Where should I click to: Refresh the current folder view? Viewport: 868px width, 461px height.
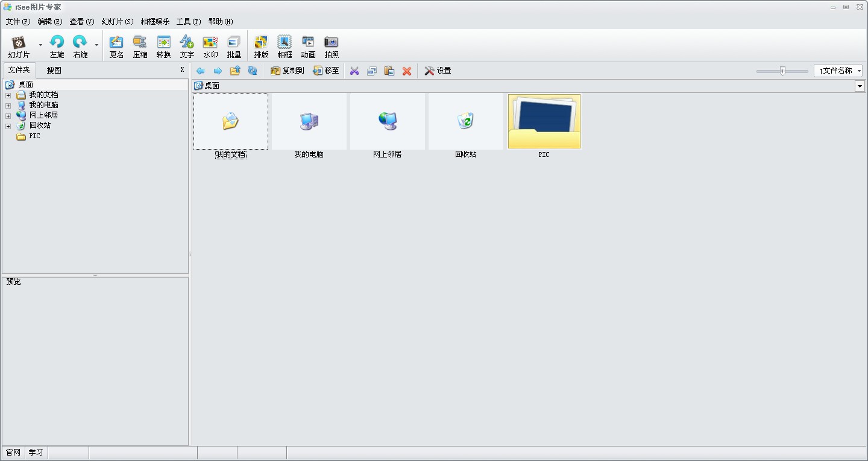coord(253,71)
